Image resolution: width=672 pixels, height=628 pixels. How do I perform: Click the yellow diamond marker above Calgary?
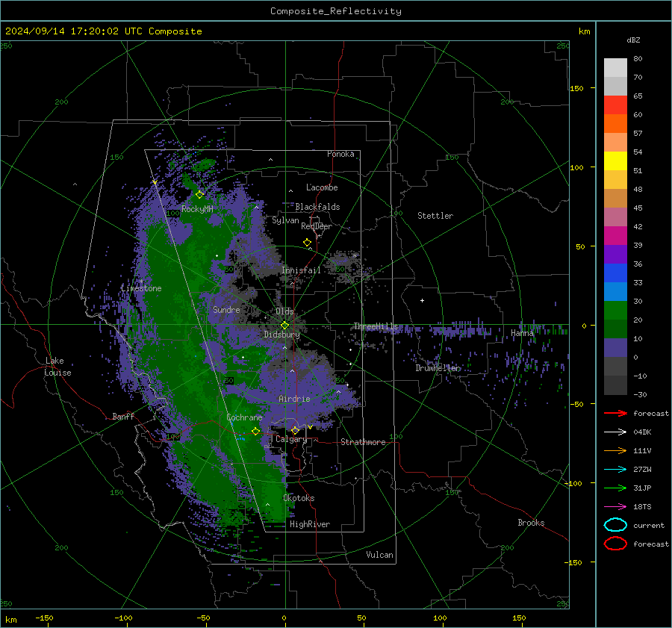click(295, 430)
